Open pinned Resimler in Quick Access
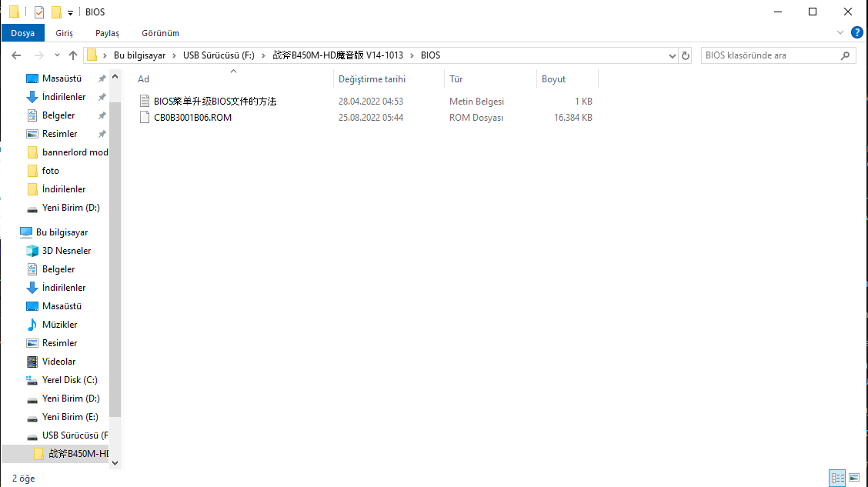 tap(59, 134)
